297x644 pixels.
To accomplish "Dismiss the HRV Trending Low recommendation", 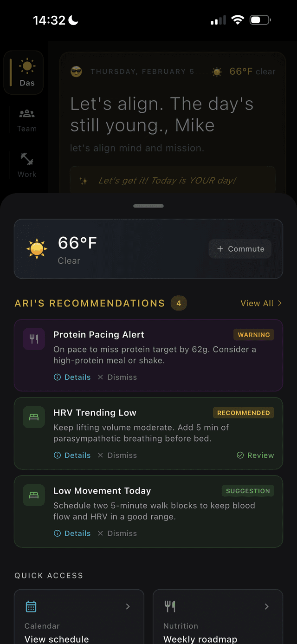I will tap(116, 455).
